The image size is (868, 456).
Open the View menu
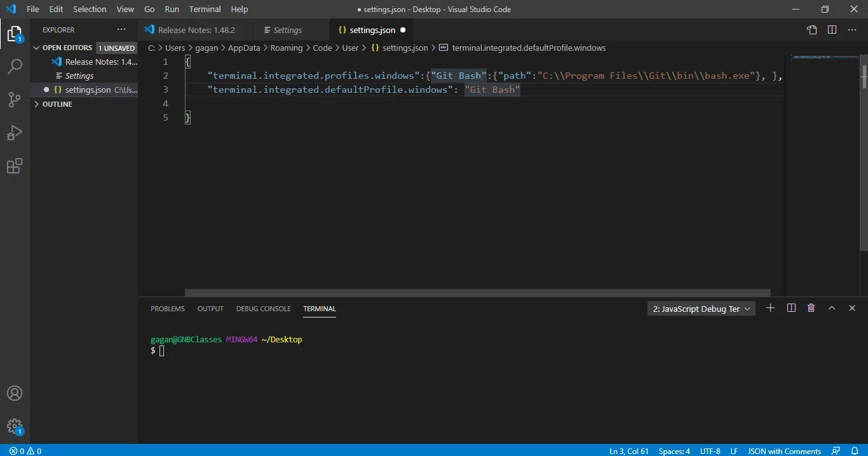[125, 9]
